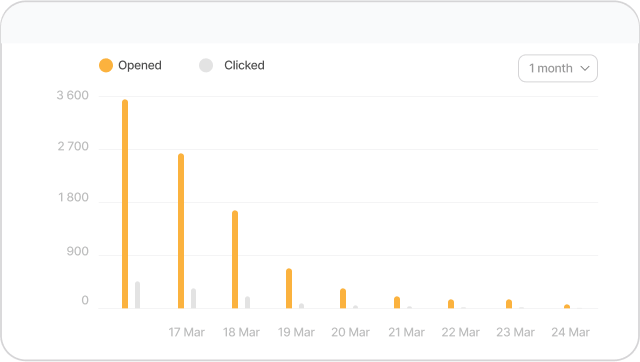Screen dimensions: 640x362
Task: Select the Opened bar for 22 Mar
Action: pos(451,304)
